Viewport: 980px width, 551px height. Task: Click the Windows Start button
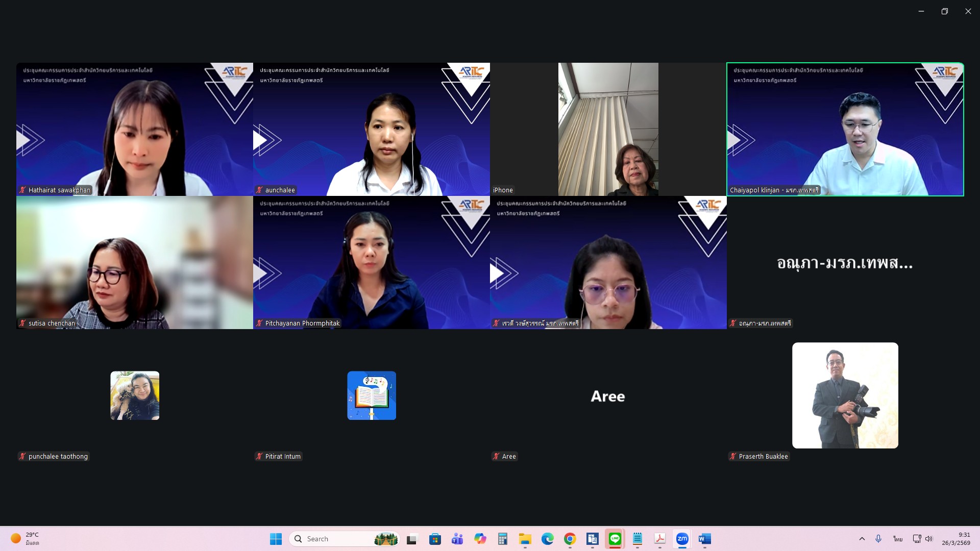click(x=276, y=539)
